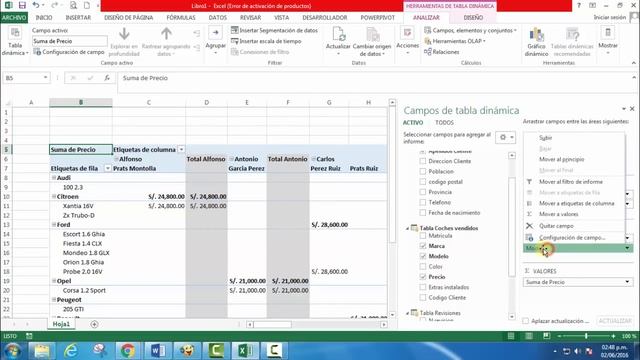Add a new sheet with plus icon
Viewport: 640px width, 360px height.
[94, 324]
